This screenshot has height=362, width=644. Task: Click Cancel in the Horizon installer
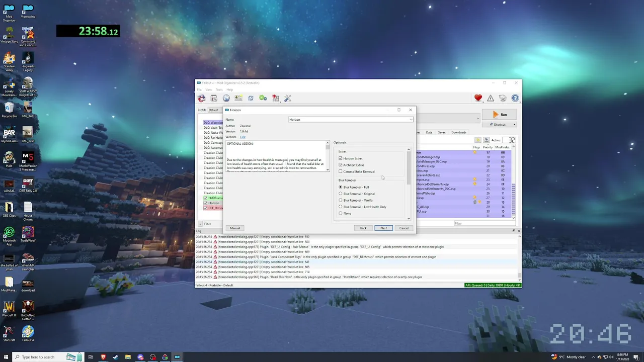(x=404, y=228)
